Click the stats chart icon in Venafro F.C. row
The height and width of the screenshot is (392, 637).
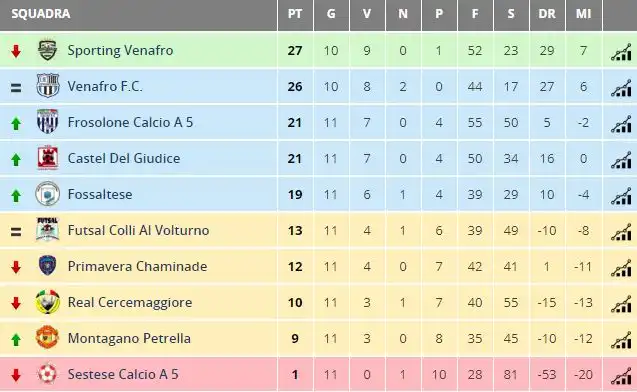(x=621, y=88)
